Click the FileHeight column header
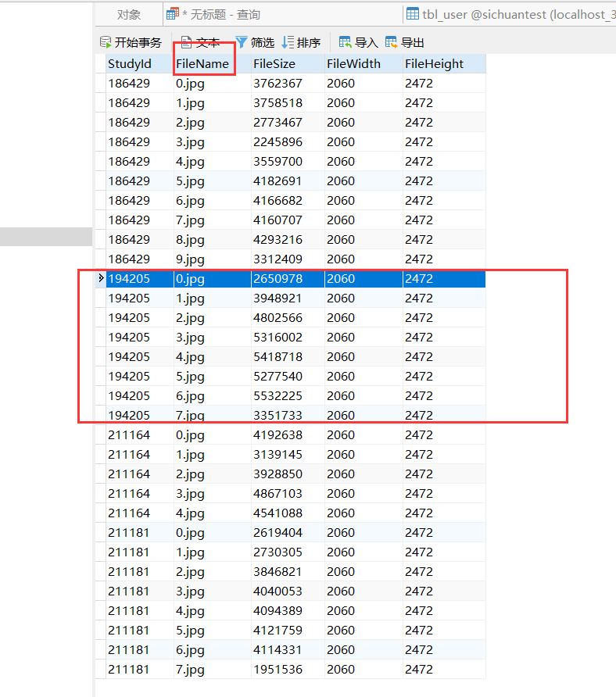 tap(434, 64)
